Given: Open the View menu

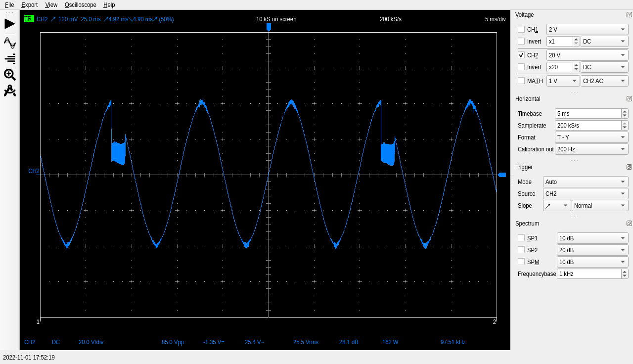Looking at the screenshot, I should (51, 5).
